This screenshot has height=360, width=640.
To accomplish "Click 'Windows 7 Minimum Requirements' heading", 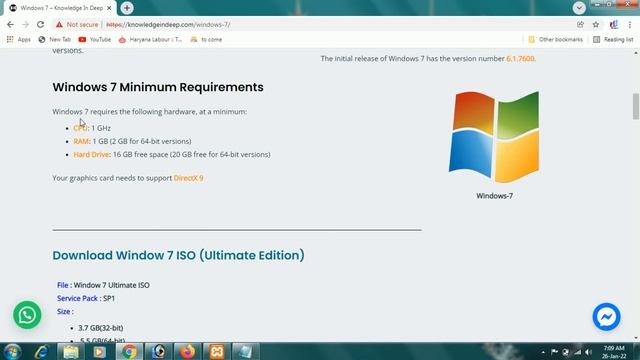I will click(158, 87).
